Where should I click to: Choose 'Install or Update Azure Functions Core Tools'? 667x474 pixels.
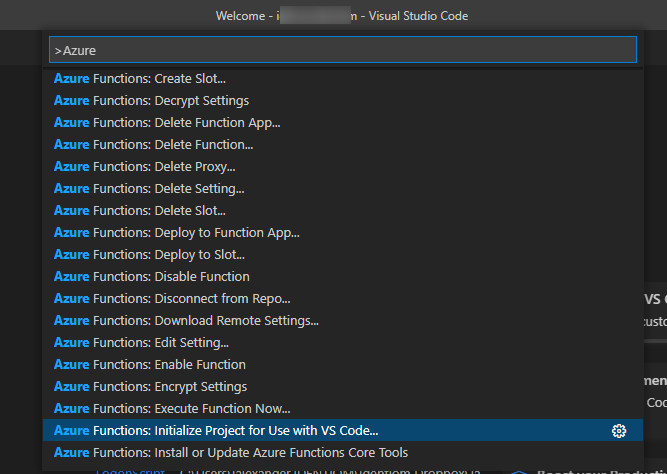click(342, 452)
